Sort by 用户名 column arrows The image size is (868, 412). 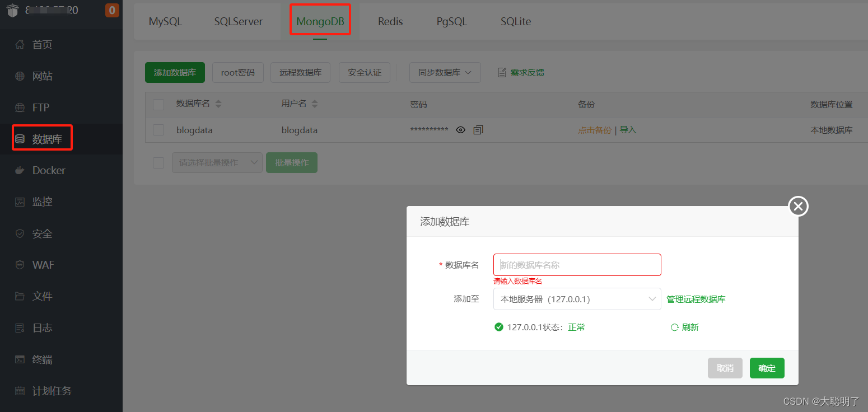coord(315,104)
